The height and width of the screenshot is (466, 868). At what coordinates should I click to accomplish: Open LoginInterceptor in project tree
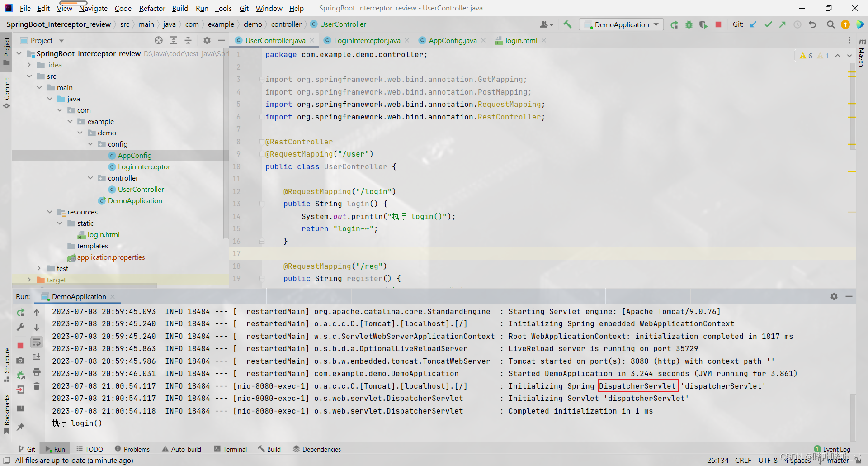click(144, 166)
